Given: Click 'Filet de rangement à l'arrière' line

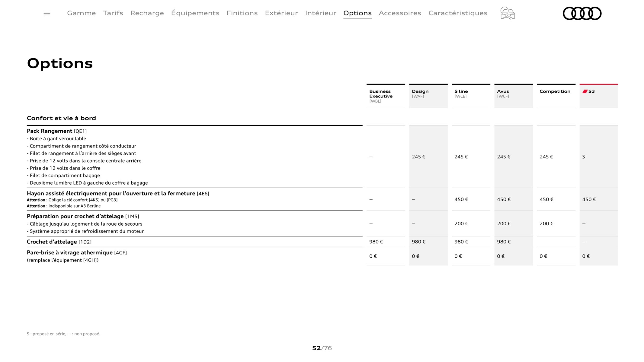Looking at the screenshot, I should tap(82, 153).
